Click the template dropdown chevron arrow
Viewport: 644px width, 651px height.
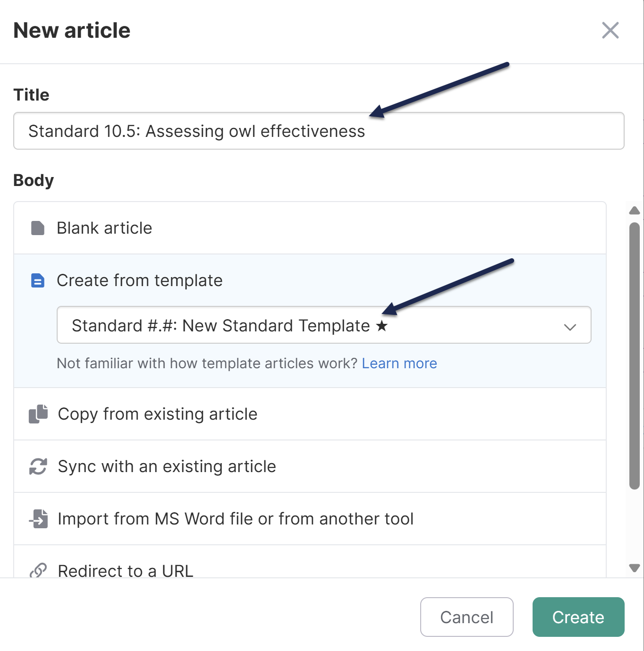(570, 327)
